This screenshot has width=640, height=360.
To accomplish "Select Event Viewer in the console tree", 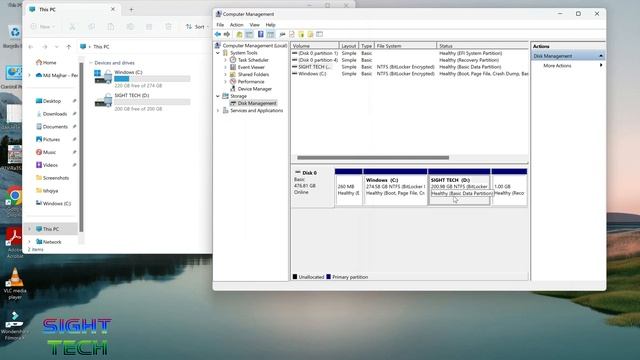I will pos(251,67).
